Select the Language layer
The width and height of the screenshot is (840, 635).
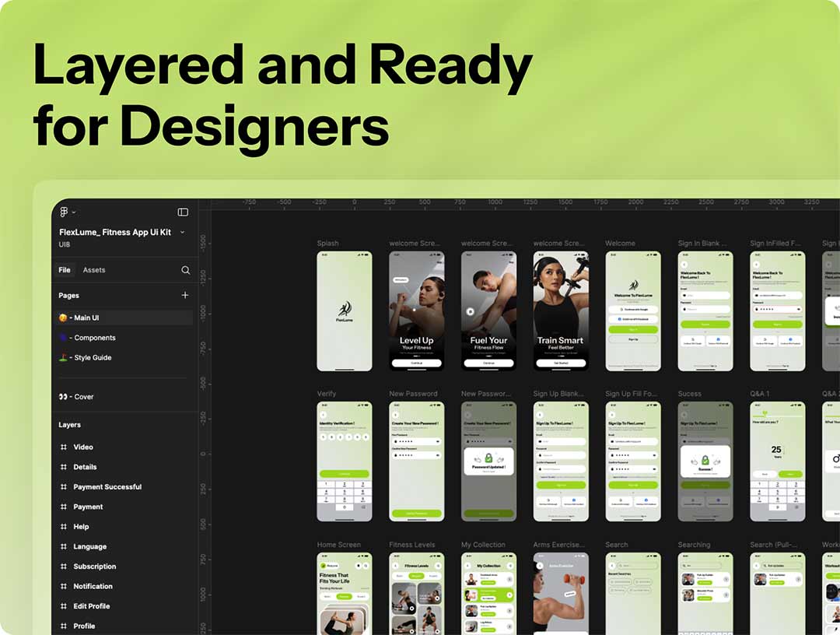pos(89,547)
